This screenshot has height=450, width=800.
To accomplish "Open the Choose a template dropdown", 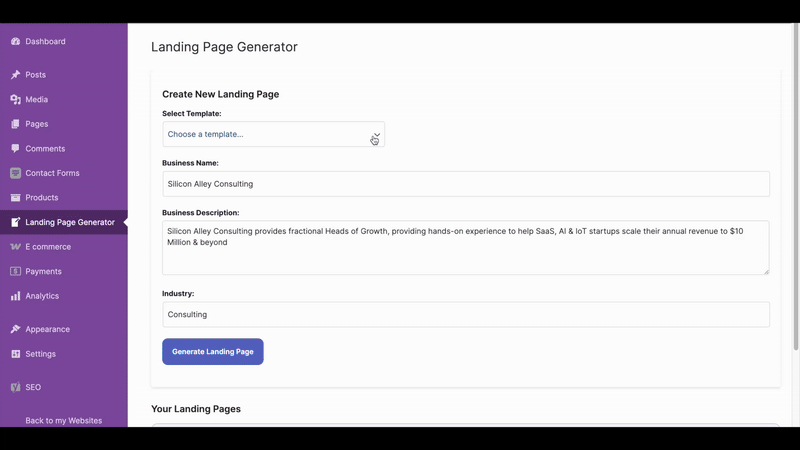I will (273, 134).
